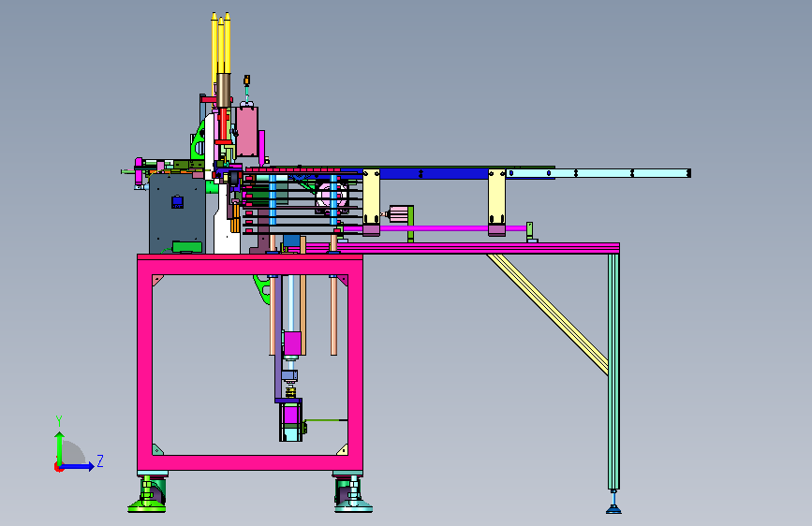The image size is (812, 526).
Task: Select the yellow vertical rods at the machine top
Action: [x=221, y=44]
